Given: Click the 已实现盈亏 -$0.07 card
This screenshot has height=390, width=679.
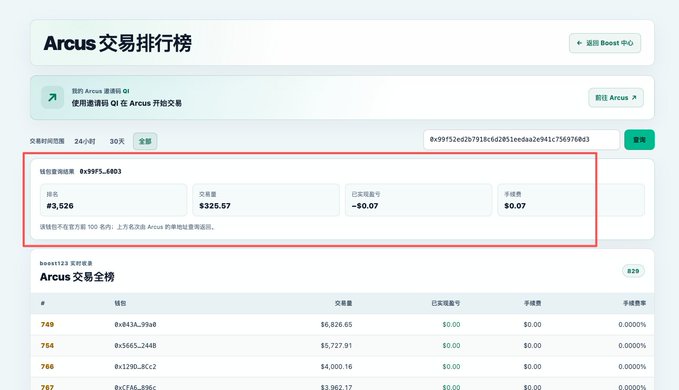Looking at the screenshot, I should click(418, 200).
